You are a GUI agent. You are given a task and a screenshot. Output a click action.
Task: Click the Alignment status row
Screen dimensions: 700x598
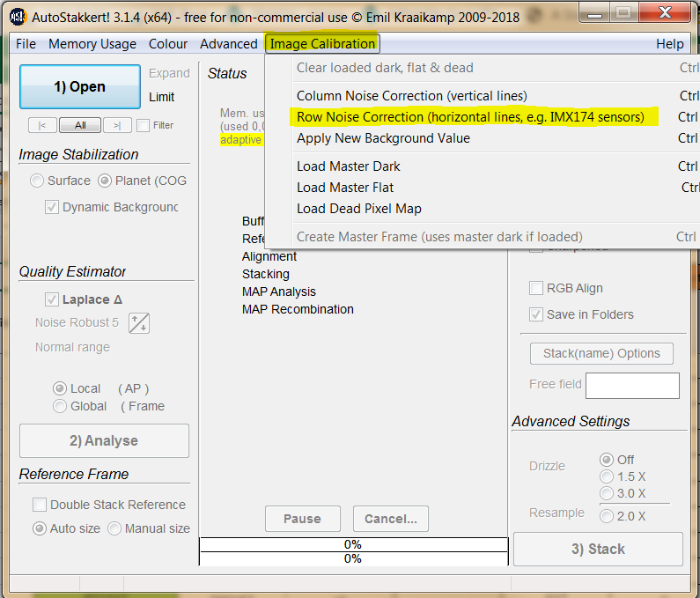[269, 256]
